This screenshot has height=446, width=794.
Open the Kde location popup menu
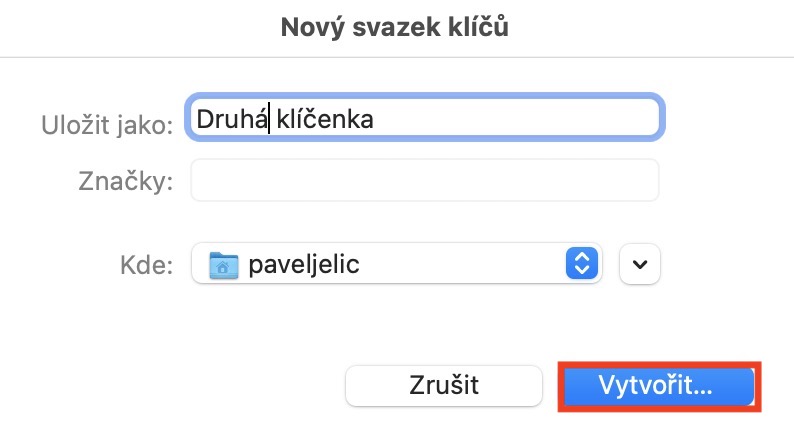(x=396, y=265)
